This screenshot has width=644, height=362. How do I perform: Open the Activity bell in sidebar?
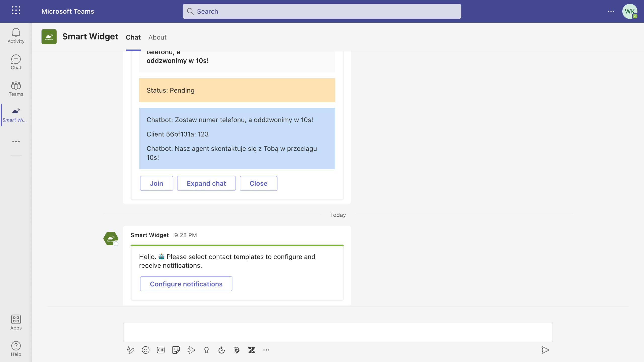16,36
